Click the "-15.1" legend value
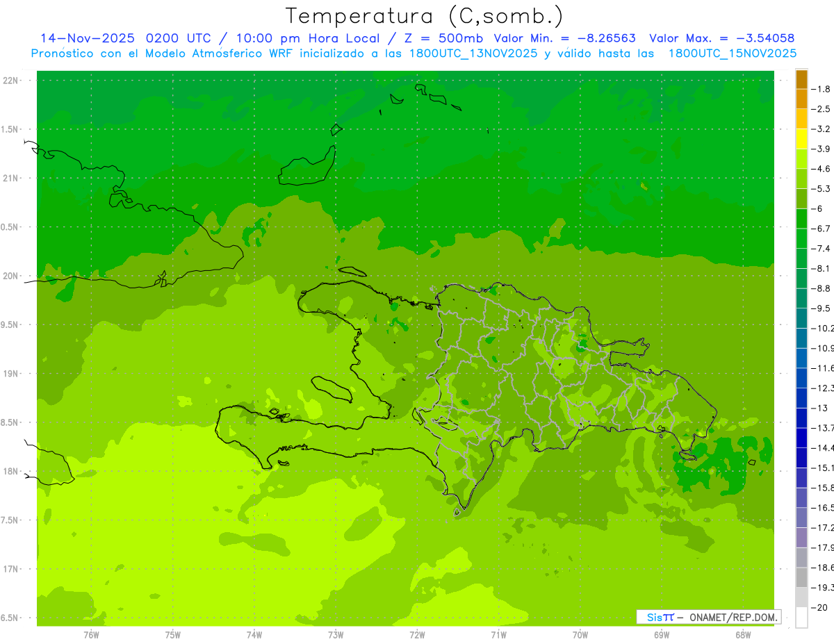This screenshot has width=834, height=644. (x=822, y=468)
